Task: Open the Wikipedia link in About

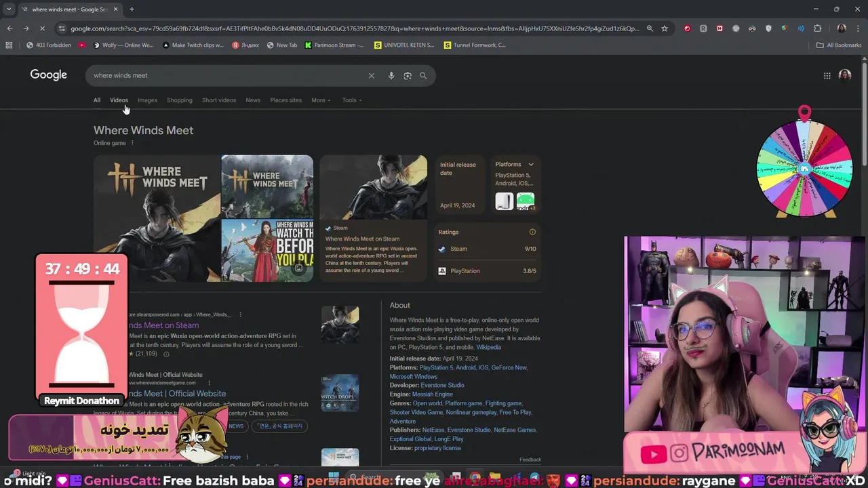Action: 488,347
